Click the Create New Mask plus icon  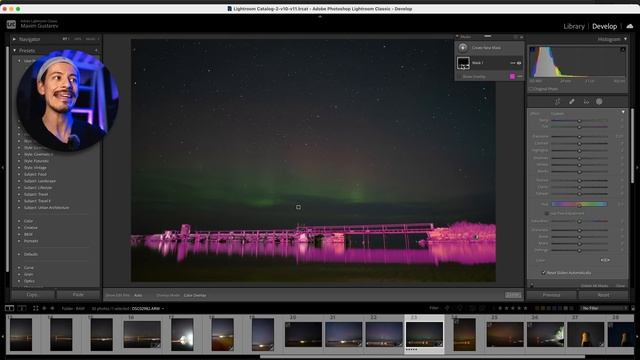463,48
